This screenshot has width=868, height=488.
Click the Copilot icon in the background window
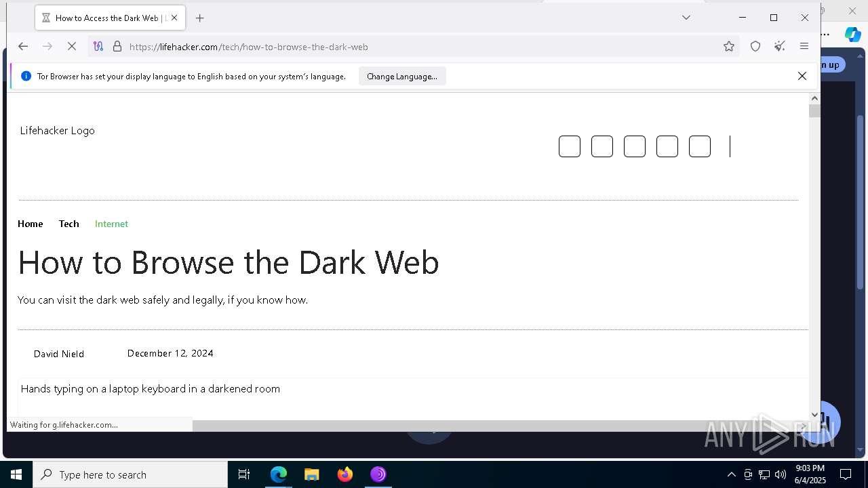[852, 35]
